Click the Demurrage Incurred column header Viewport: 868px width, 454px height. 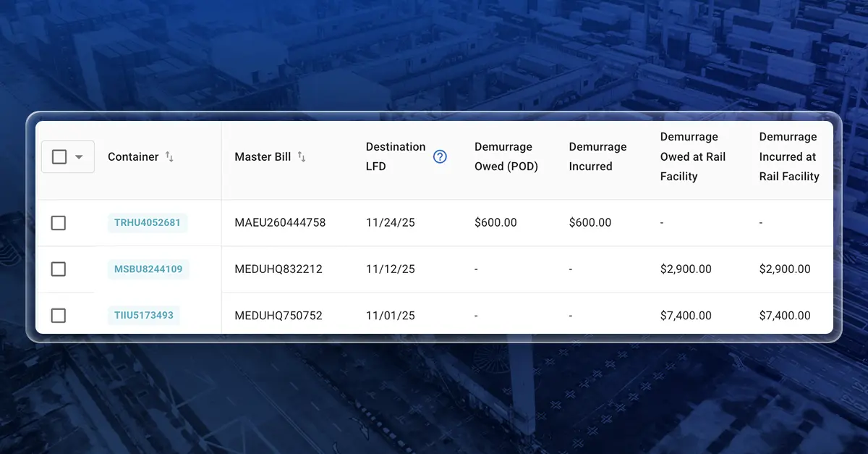[x=598, y=156]
